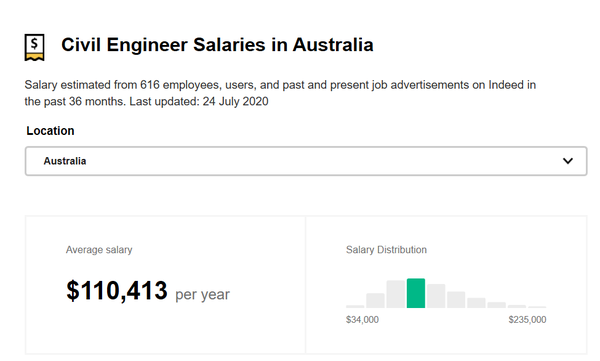
Task: Click the first small bar above $34,000
Action: (x=355, y=306)
